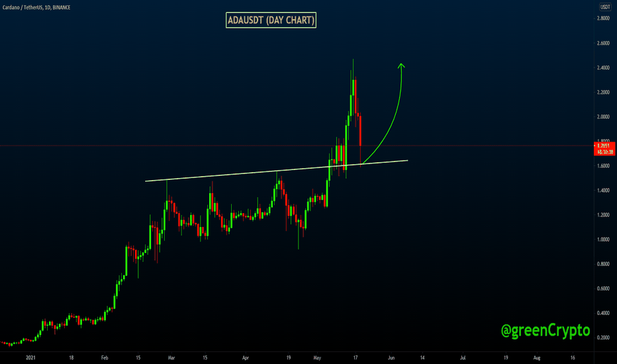Select the ADAUSDT (DAY CHART) text label
This screenshot has height=364, width=617.
271,20
